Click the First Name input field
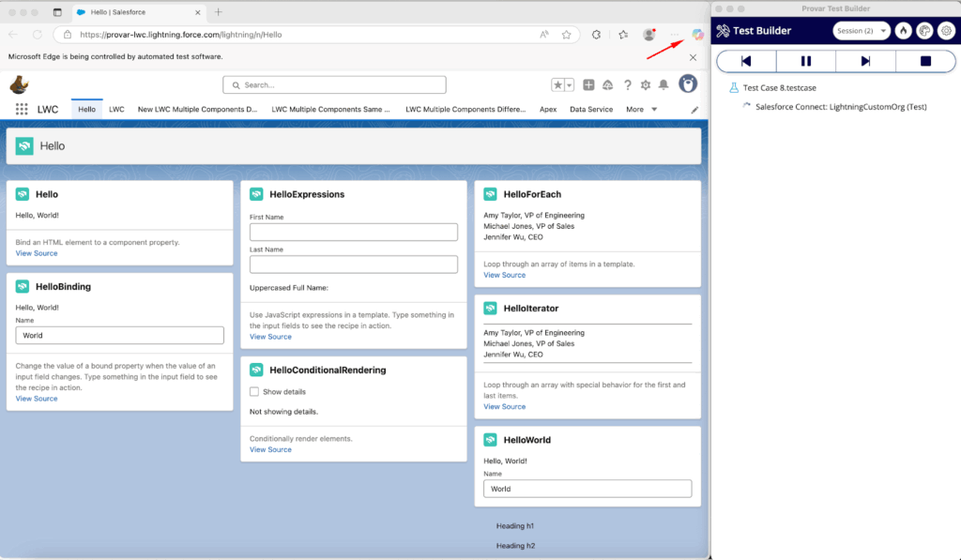This screenshot has height=560, width=961. (x=354, y=232)
